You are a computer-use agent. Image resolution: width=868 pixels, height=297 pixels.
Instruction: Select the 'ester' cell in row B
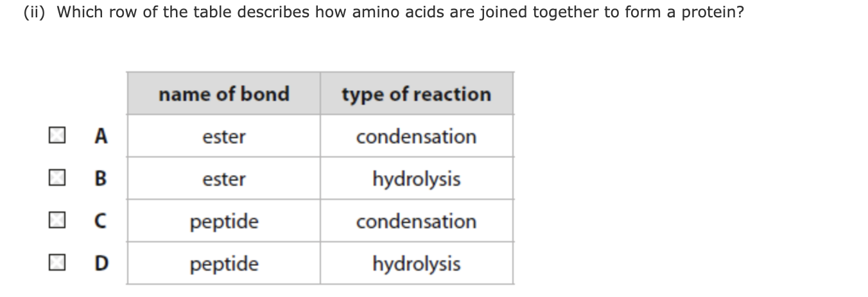pyautogui.click(x=223, y=179)
